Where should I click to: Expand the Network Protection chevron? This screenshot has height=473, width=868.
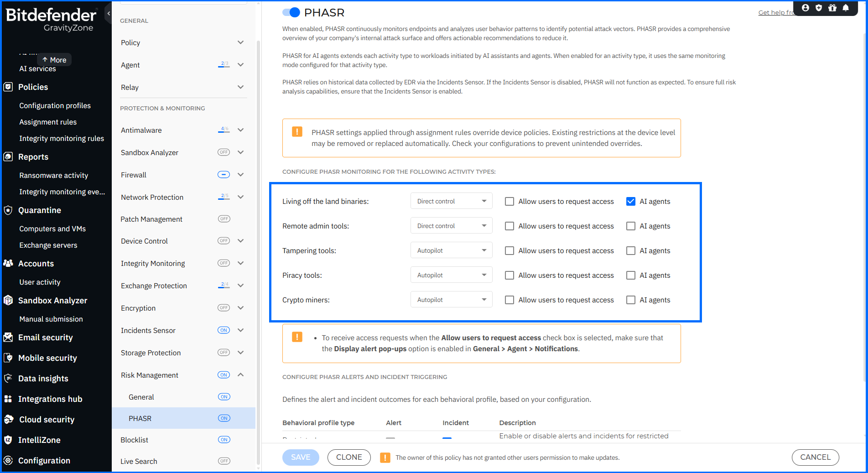tap(240, 197)
